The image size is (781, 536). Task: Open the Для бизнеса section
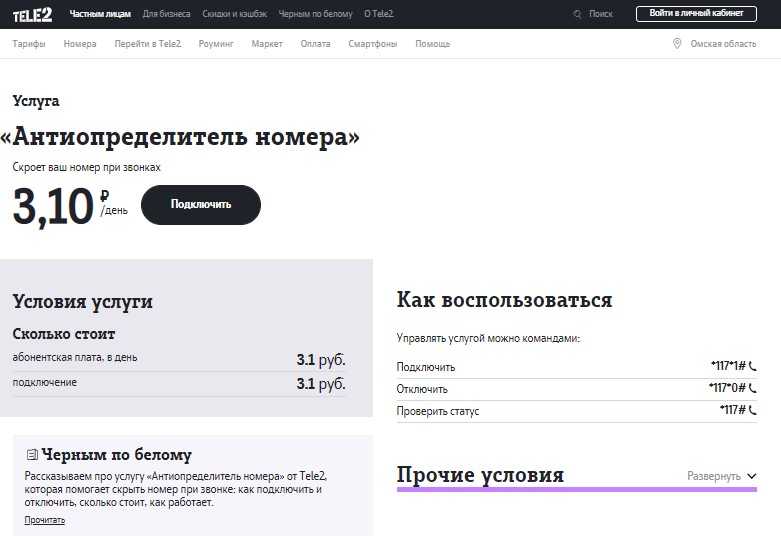tap(166, 14)
